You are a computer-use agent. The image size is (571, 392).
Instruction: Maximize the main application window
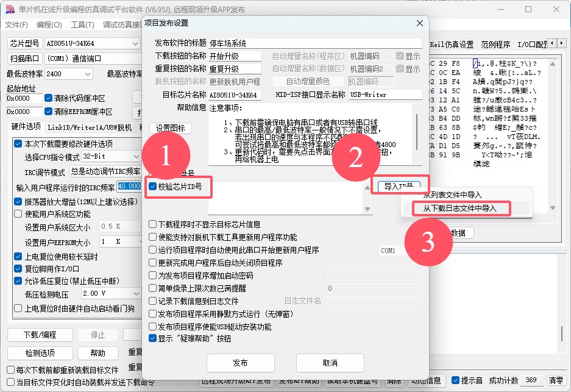[528, 9]
